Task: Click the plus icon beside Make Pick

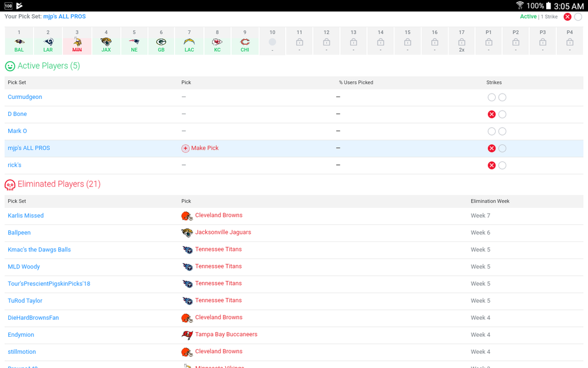Action: (x=185, y=148)
